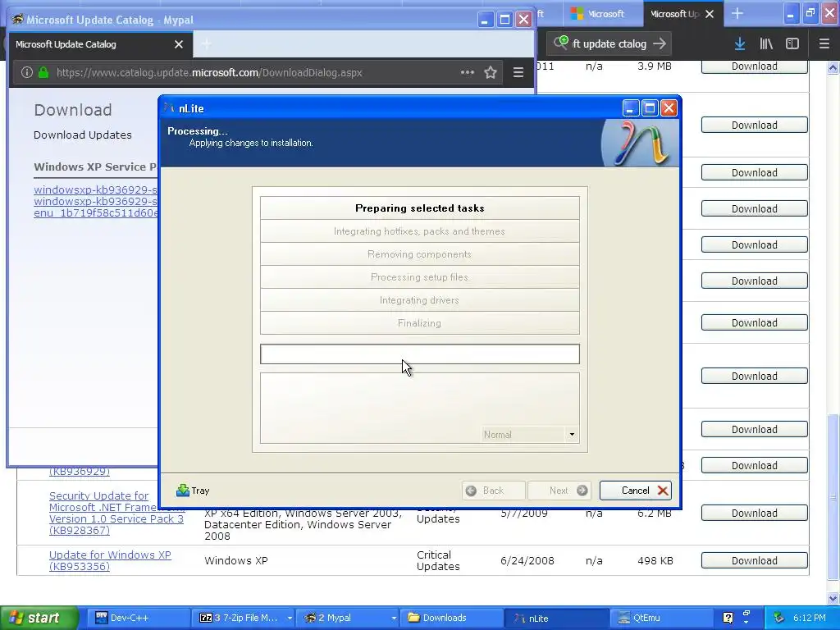Open the Normal priority dropdown in nLite
The height and width of the screenshot is (630, 840).
572,435
